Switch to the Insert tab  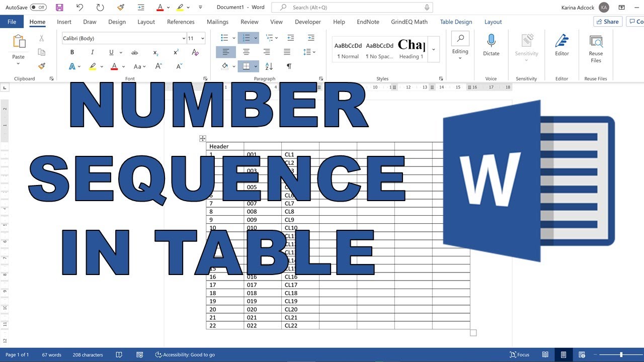pos(64,22)
